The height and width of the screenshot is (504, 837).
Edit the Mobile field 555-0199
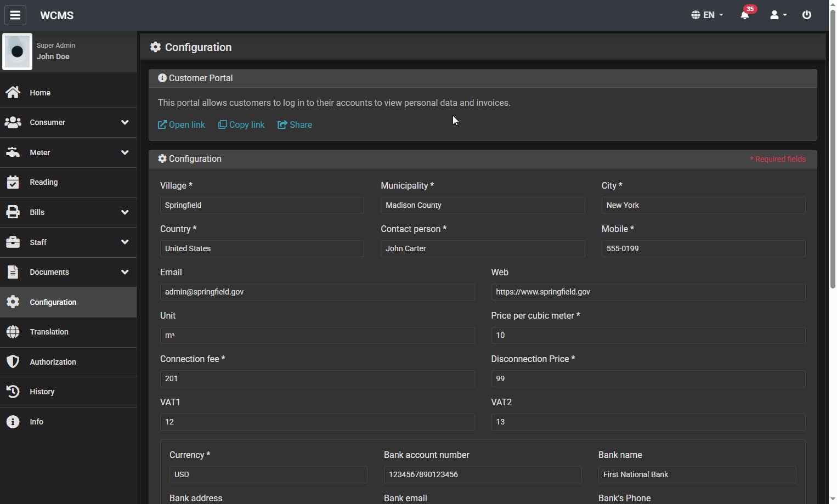click(x=704, y=248)
